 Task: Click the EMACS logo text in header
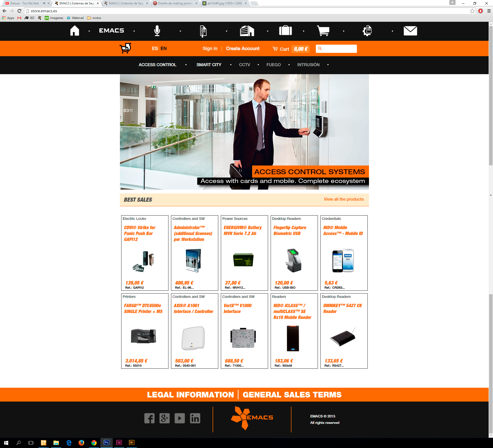pos(111,31)
